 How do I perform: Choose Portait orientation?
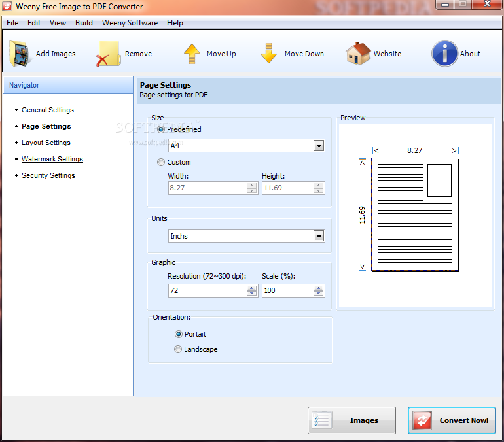coord(179,334)
